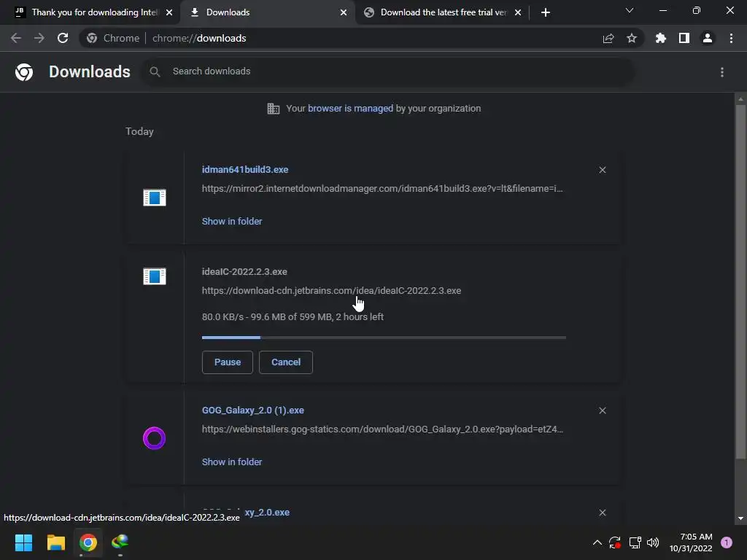Remove the bottom GOG_Galaxy_2.0.exe entry

(603, 513)
